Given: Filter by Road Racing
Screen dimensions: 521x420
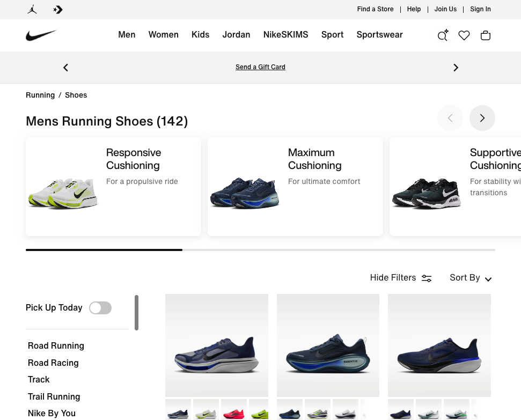Looking at the screenshot, I should (x=53, y=363).
